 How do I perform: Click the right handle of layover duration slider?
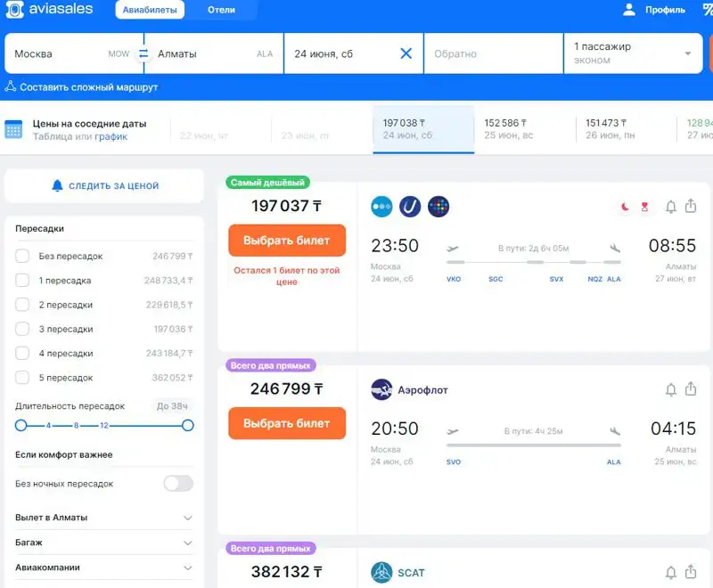tap(187, 426)
